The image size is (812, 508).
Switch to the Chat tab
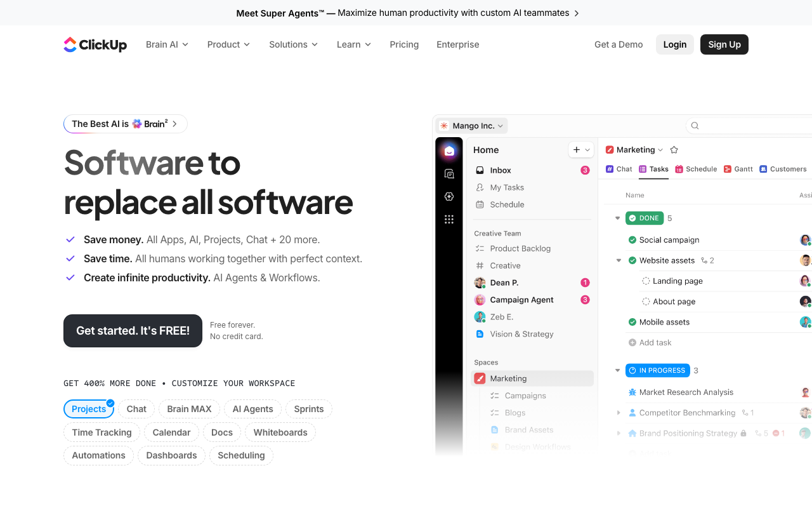[x=619, y=169]
